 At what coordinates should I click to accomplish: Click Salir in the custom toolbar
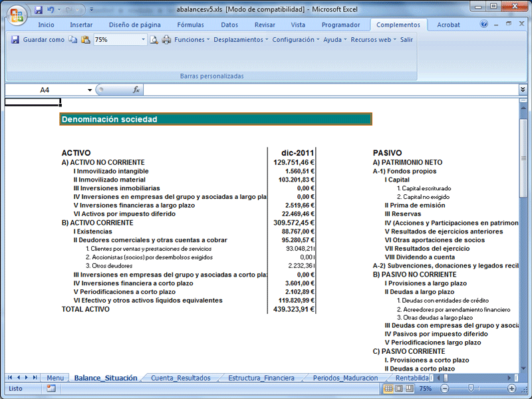click(406, 40)
